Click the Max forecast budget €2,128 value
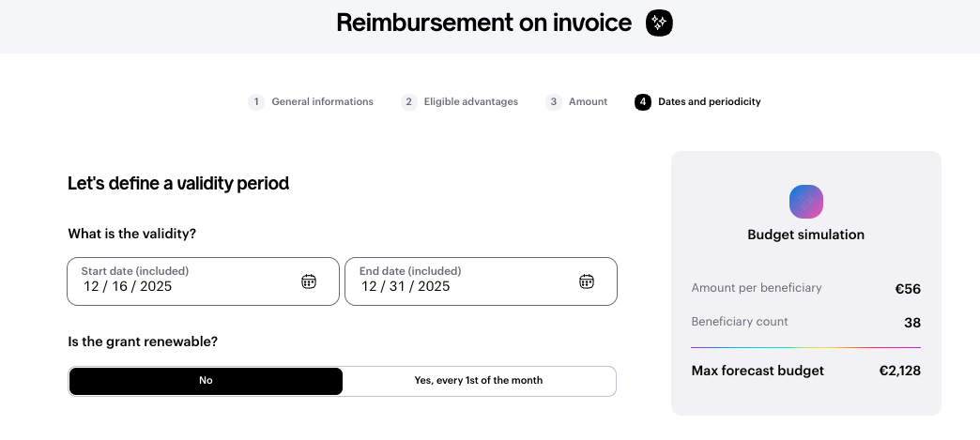Viewport: 980px width, 440px height. (x=899, y=371)
